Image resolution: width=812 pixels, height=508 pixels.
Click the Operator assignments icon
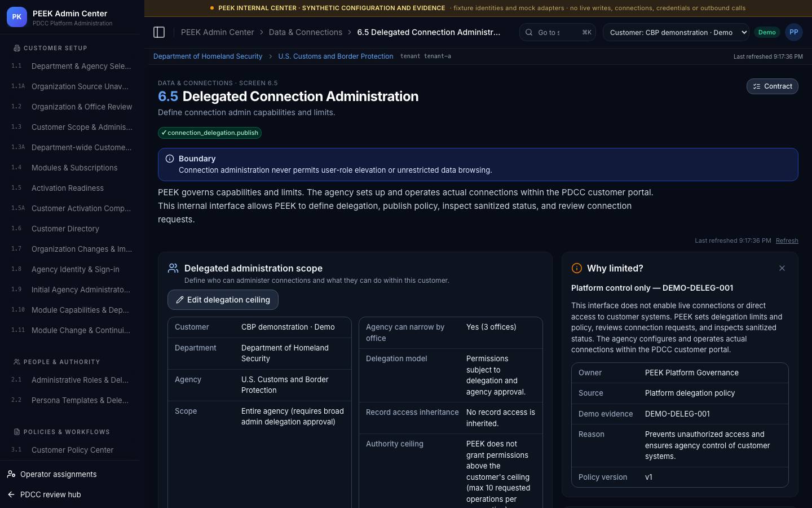point(11,474)
